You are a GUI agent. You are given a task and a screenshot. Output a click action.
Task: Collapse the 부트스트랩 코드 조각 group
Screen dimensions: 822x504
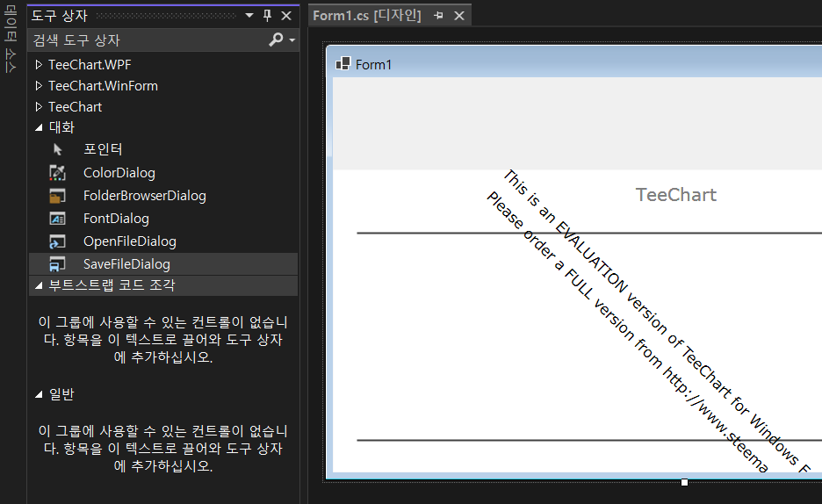pyautogui.click(x=39, y=285)
